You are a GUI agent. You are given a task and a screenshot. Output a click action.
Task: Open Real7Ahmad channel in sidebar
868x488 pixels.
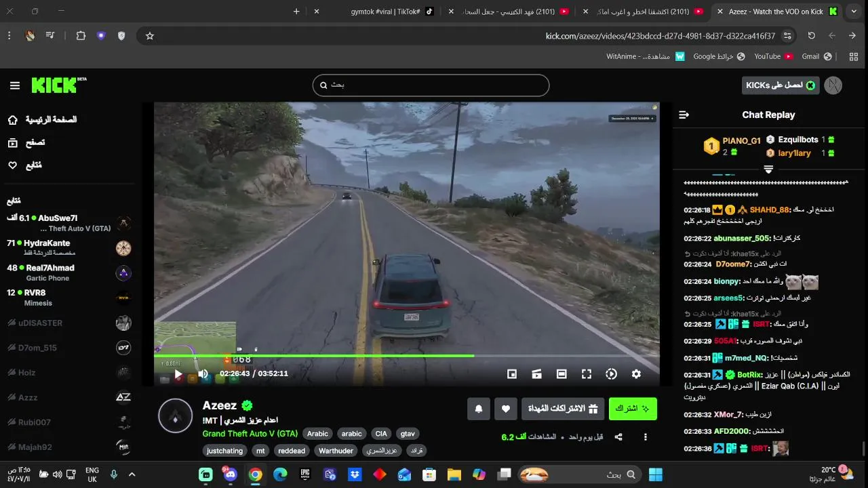(x=68, y=273)
